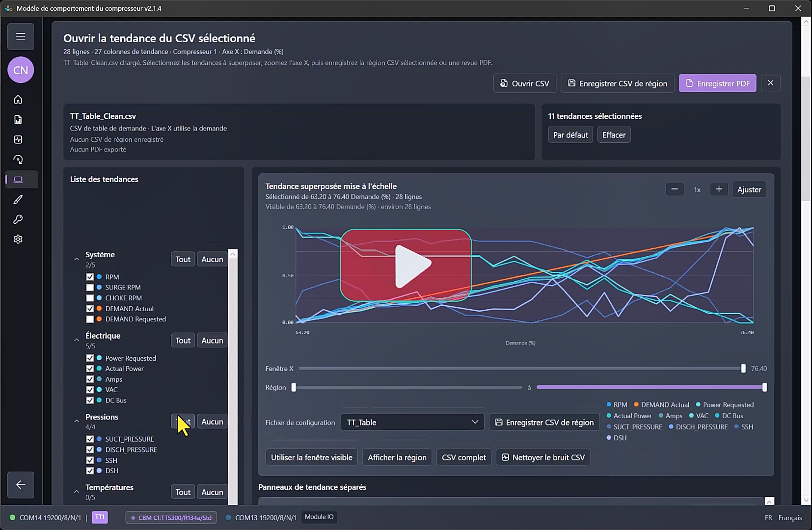This screenshot has height=530, width=812.
Task: Click the play button overlay on chart
Action: click(x=406, y=265)
